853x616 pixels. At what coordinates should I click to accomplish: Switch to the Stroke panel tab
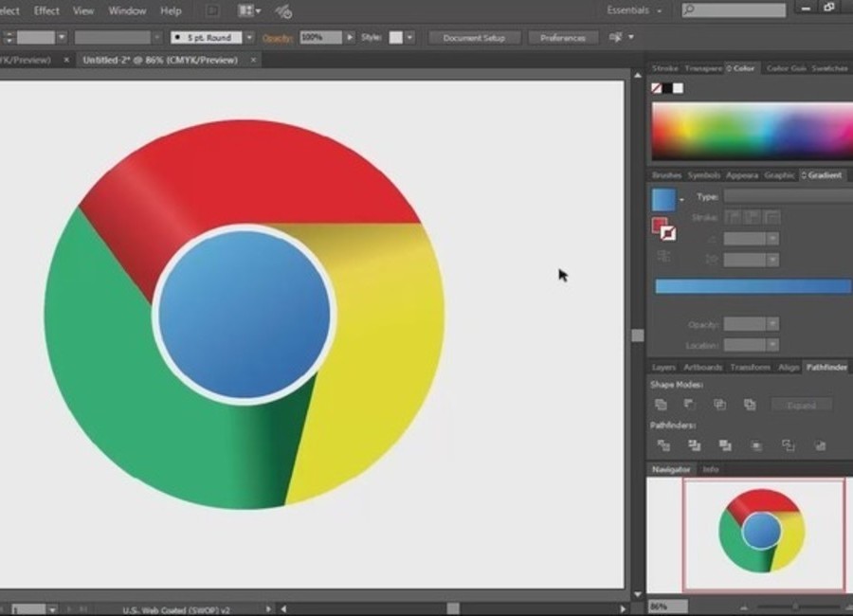pos(664,68)
